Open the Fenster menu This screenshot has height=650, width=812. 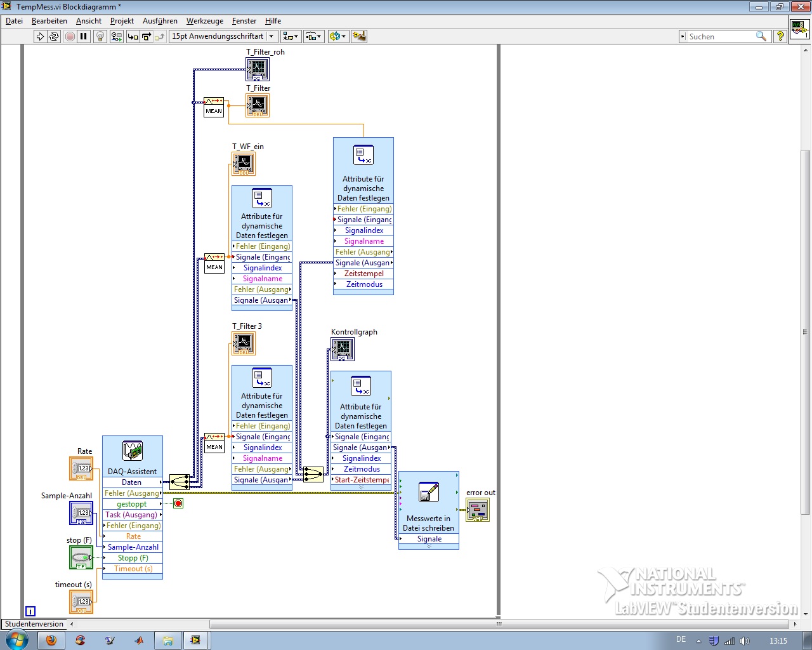coord(244,21)
